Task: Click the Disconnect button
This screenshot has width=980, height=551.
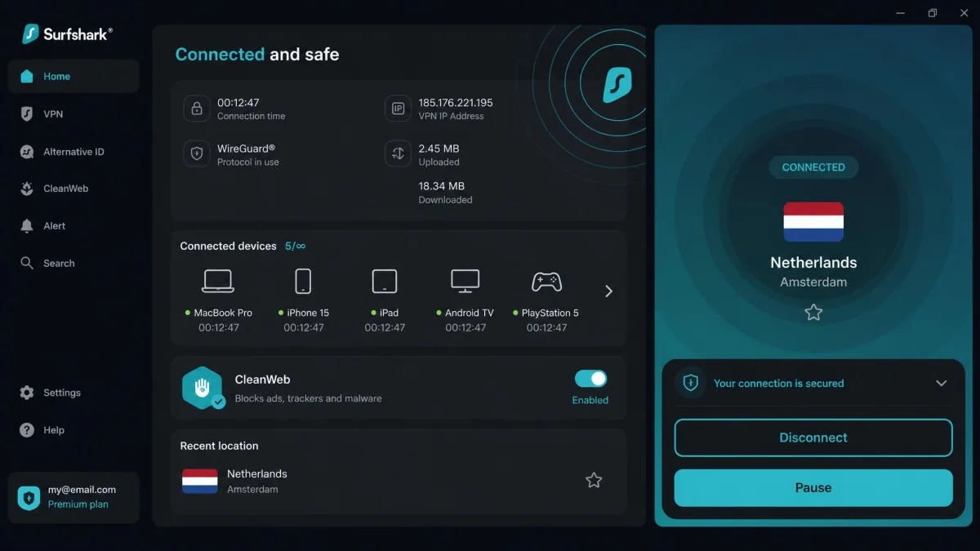Action: 813,438
